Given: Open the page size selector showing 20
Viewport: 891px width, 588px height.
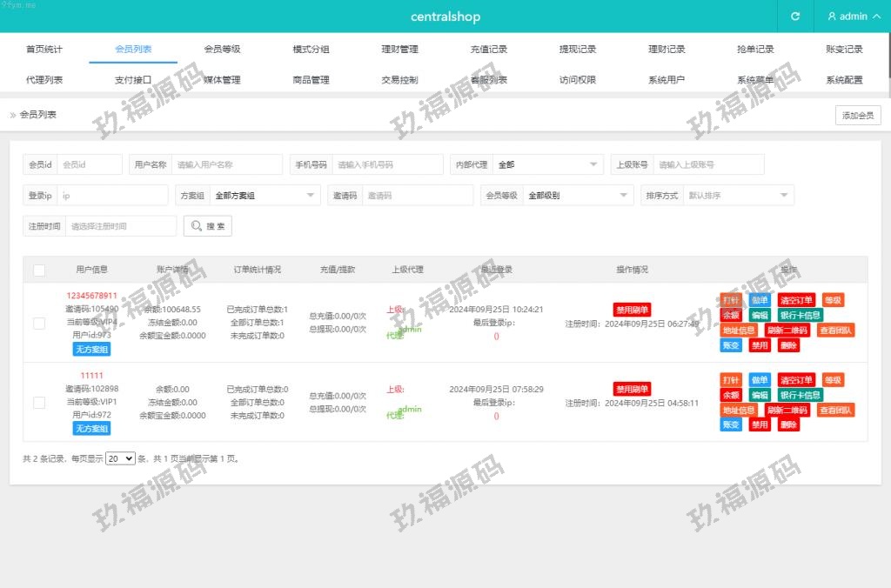Looking at the screenshot, I should click(120, 458).
